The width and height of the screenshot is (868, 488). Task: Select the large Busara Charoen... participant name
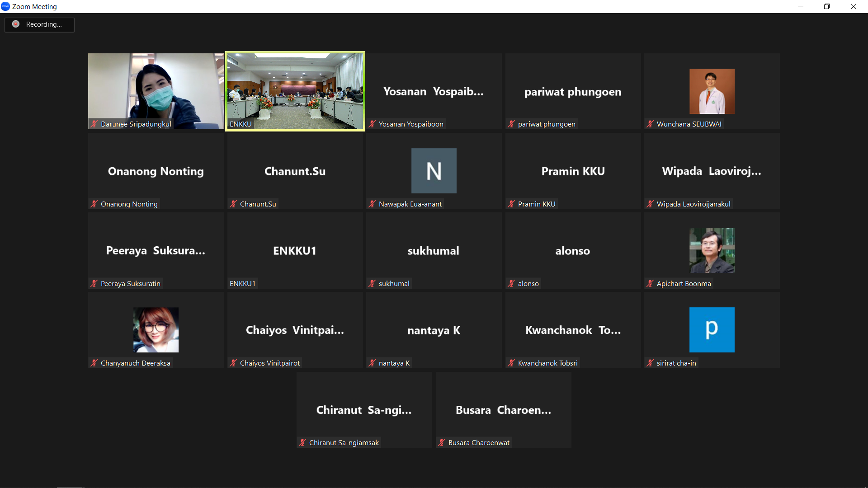pos(503,410)
